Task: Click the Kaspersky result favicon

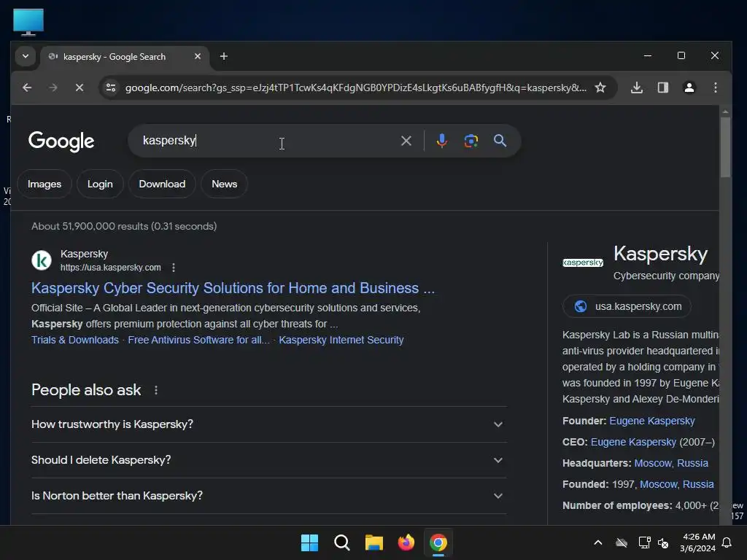Action: tap(42, 260)
